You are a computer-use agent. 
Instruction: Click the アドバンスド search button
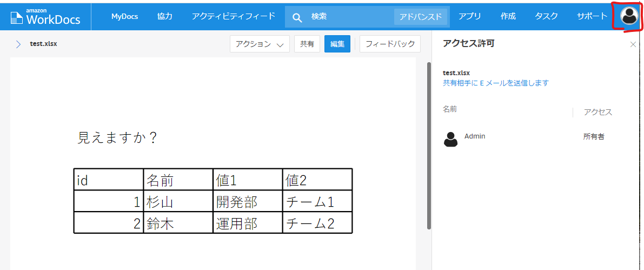(x=421, y=17)
